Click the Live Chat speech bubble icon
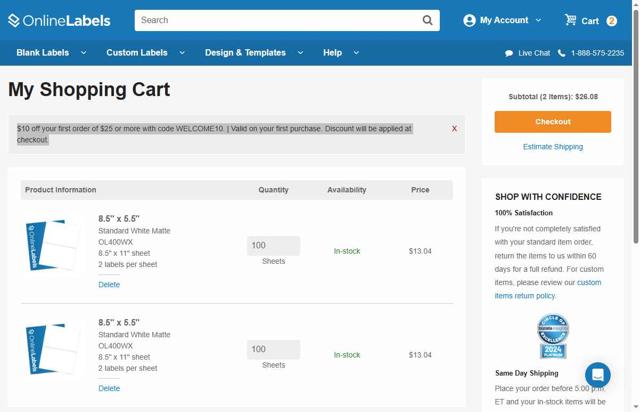Screen dimensions: 640x412 click(x=509, y=53)
